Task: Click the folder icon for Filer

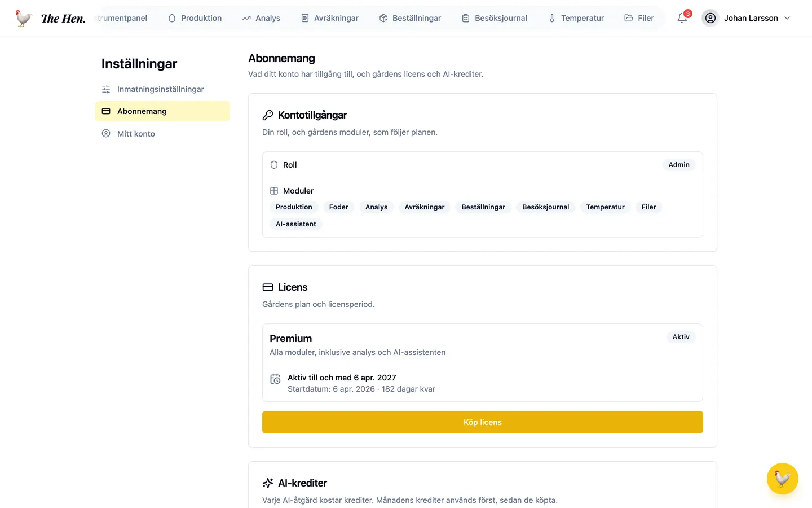Action: coord(629,18)
